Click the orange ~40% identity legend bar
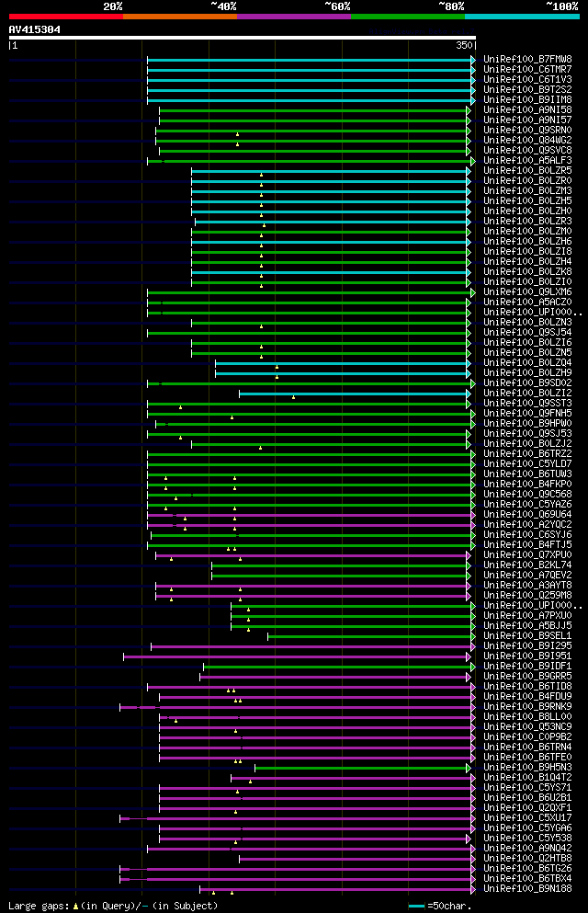 [x=180, y=17]
